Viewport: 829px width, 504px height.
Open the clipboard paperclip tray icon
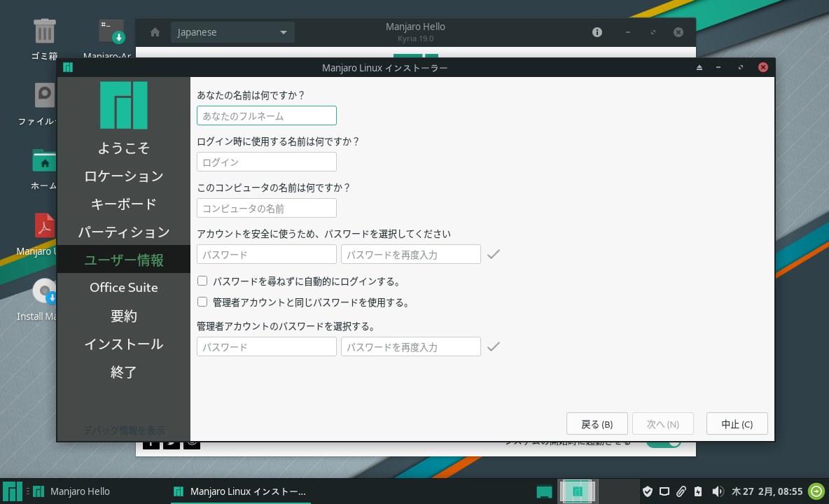(x=681, y=491)
